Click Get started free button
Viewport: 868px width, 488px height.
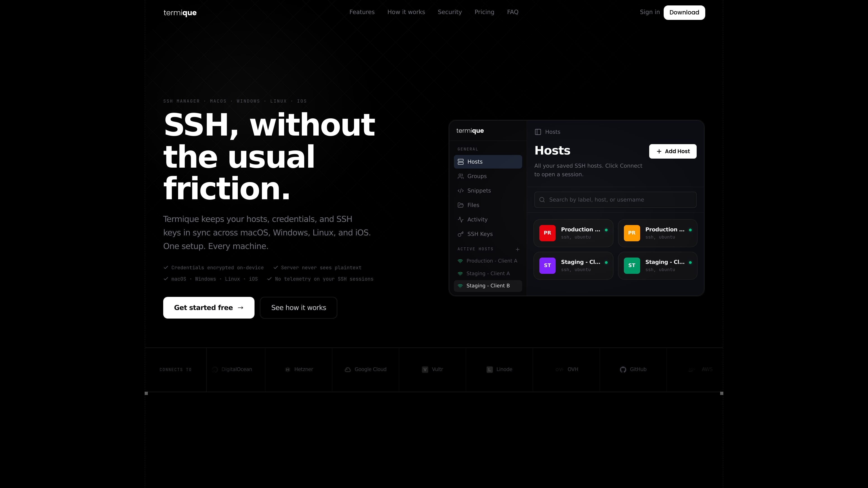pos(209,307)
